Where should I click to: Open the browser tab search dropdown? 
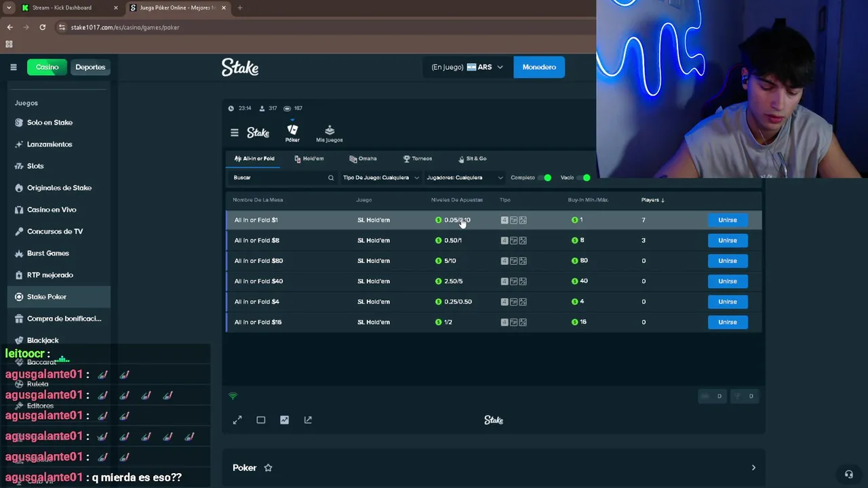[9, 7]
